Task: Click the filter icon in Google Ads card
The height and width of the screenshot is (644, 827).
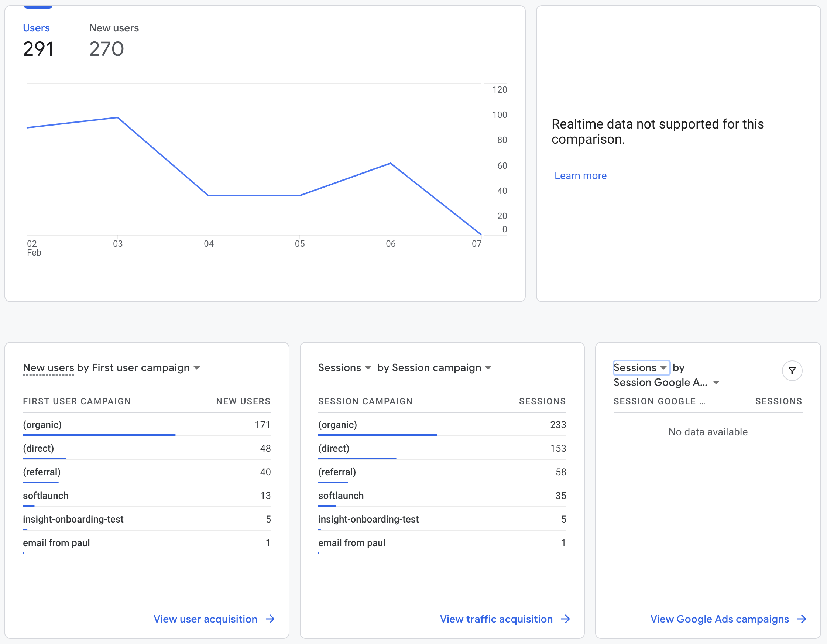Action: [792, 371]
